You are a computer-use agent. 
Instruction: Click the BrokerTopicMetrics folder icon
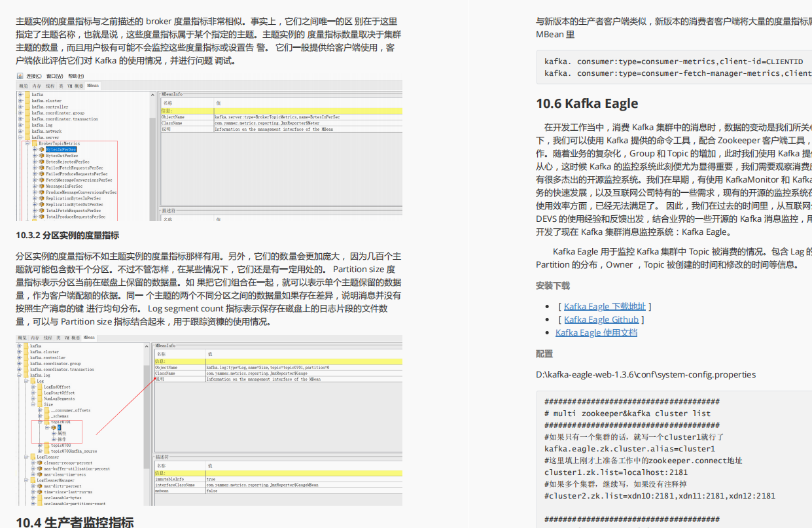(35, 143)
